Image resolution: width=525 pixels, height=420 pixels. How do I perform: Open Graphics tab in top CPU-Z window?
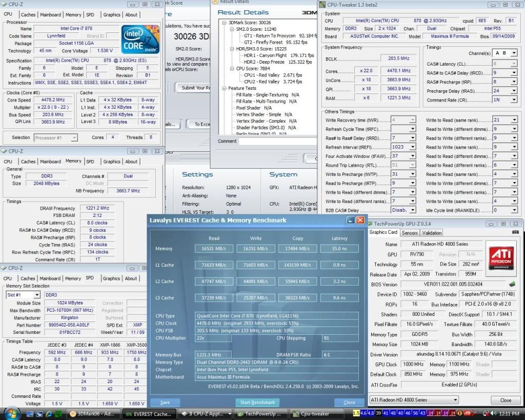click(x=112, y=15)
